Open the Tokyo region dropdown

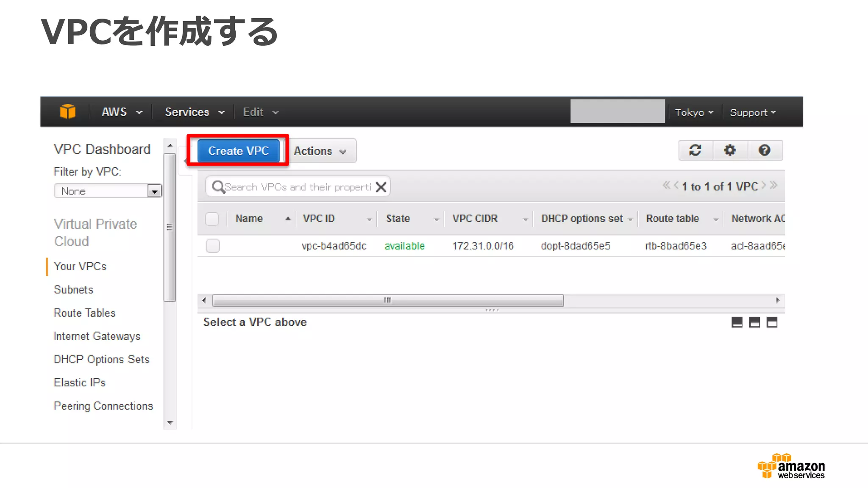click(694, 112)
